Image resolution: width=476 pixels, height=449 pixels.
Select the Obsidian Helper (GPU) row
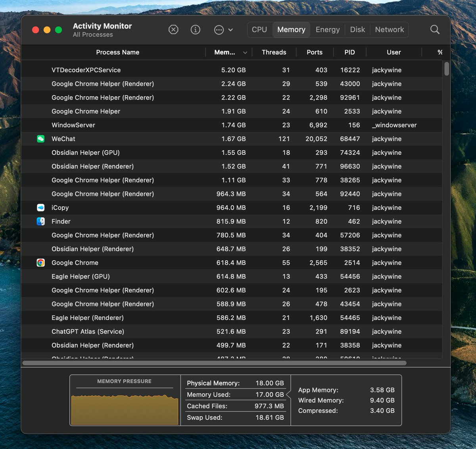point(231,153)
